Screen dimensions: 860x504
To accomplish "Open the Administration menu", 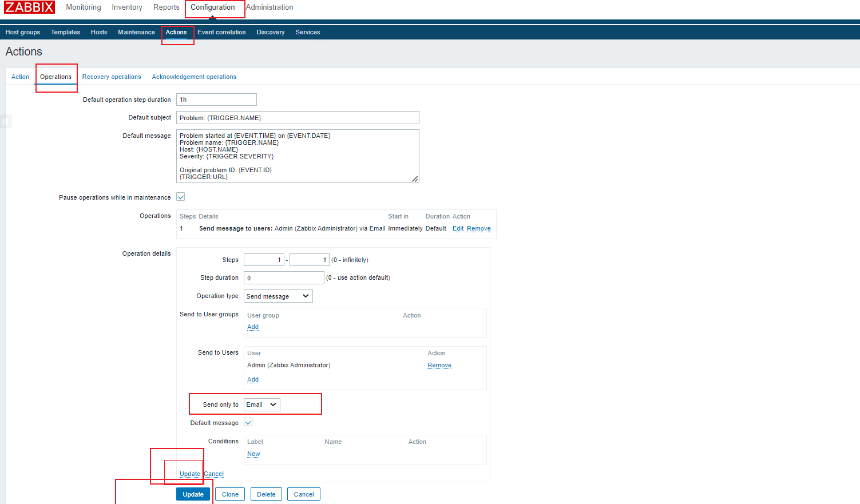I will tap(270, 7).
